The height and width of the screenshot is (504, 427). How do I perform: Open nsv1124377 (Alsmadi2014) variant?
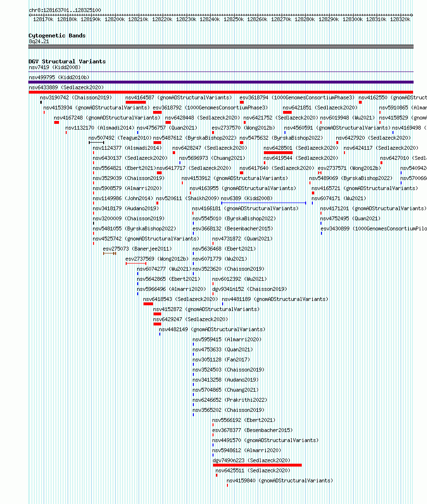(x=127, y=148)
